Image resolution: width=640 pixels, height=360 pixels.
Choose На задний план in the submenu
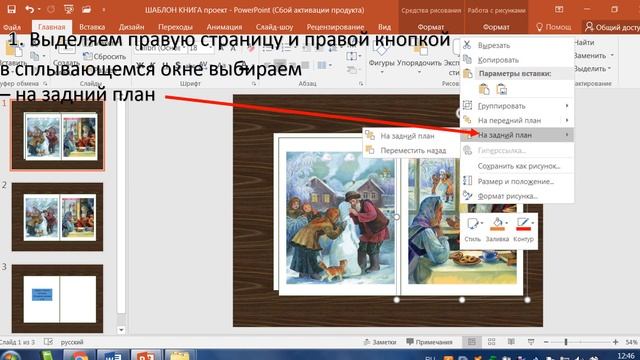[x=411, y=136]
